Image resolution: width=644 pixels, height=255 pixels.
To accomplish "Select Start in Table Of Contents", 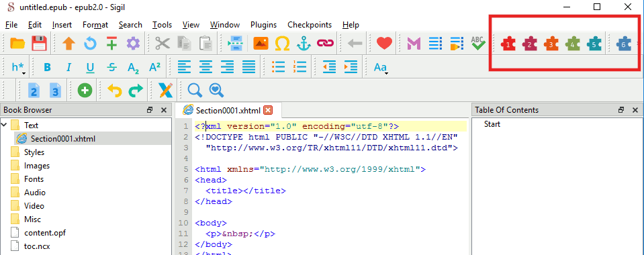I will coord(492,124).
